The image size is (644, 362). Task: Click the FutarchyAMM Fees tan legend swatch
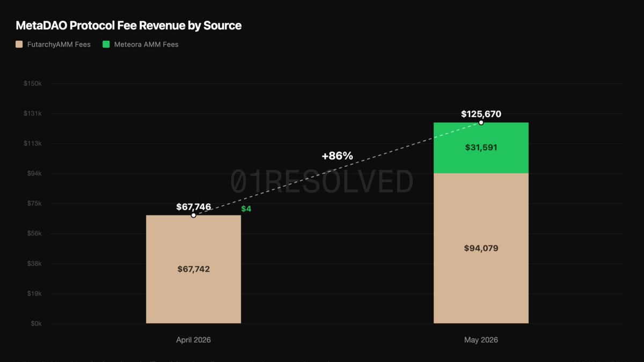click(19, 45)
